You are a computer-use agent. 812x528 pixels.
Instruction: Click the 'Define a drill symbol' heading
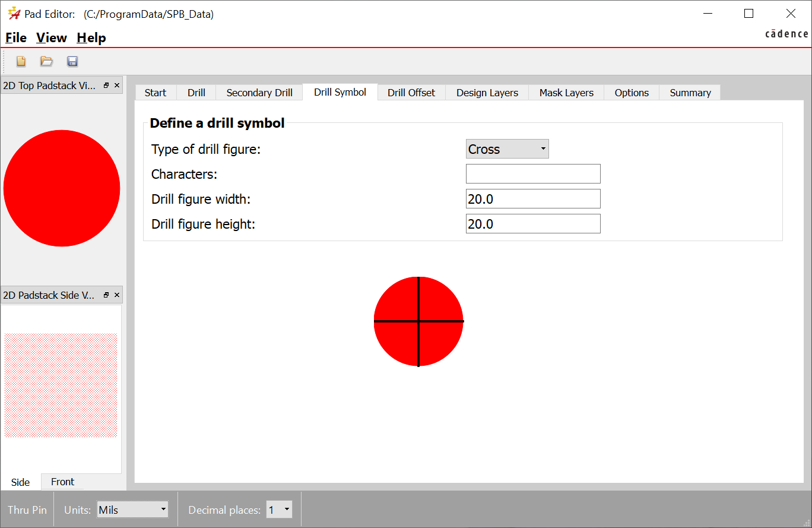pos(217,123)
